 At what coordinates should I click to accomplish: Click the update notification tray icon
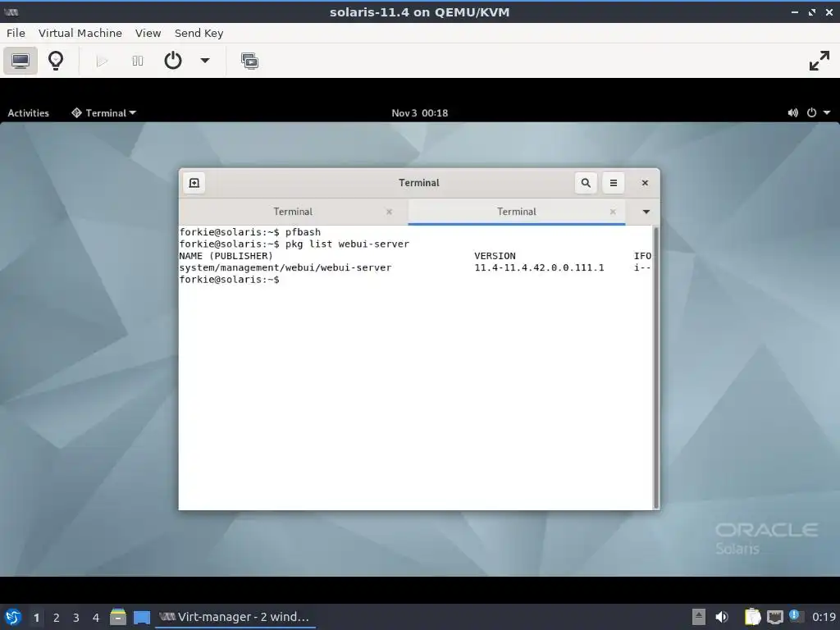point(796,616)
